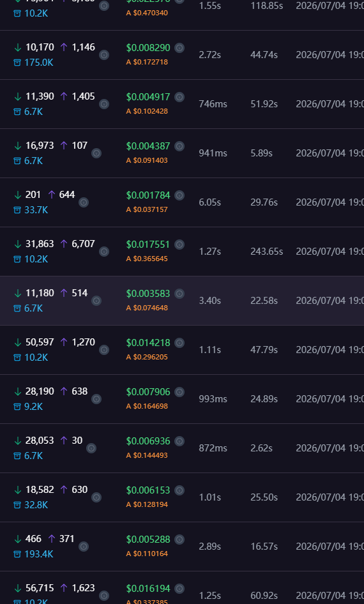Select the row with 746ms latency
This screenshot has height=604, width=364.
tap(182, 104)
